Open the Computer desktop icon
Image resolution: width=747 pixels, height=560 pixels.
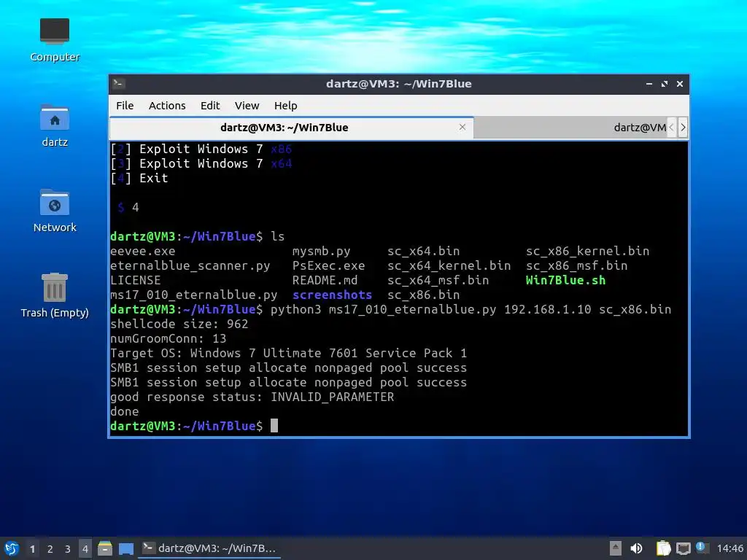54,39
